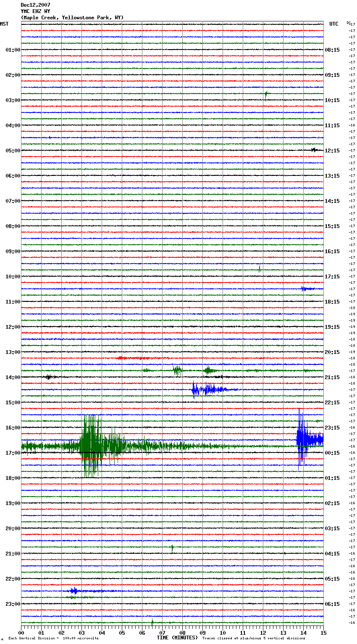This screenshot has width=357, height=644.
Task: Click the 08:00 MST time label
Action: 13,226
